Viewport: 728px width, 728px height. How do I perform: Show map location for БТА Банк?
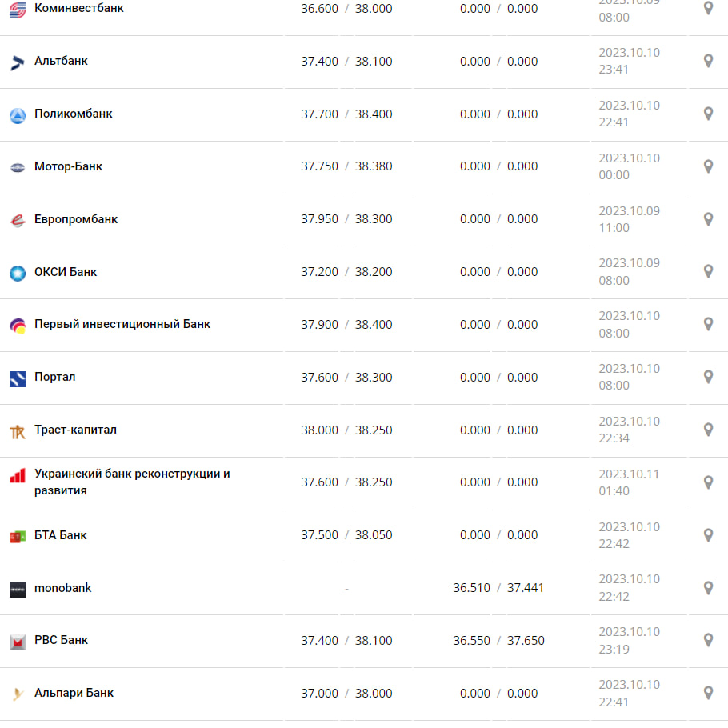pyautogui.click(x=708, y=534)
